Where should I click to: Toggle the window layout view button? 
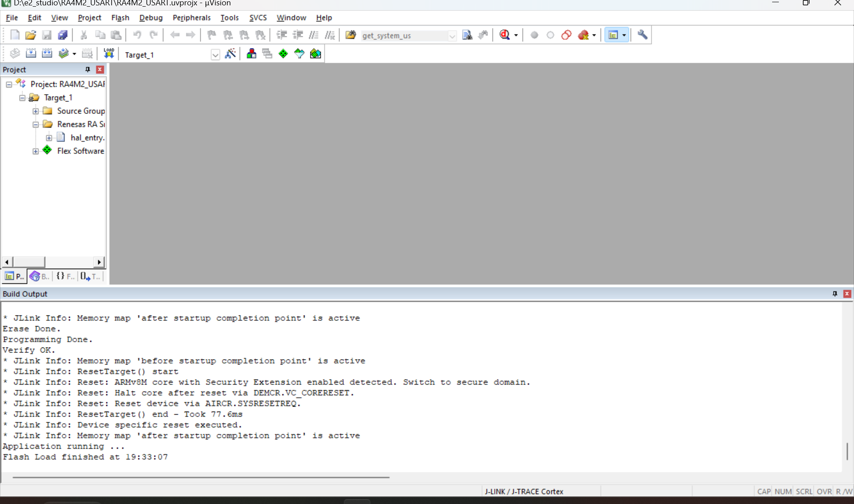[613, 35]
